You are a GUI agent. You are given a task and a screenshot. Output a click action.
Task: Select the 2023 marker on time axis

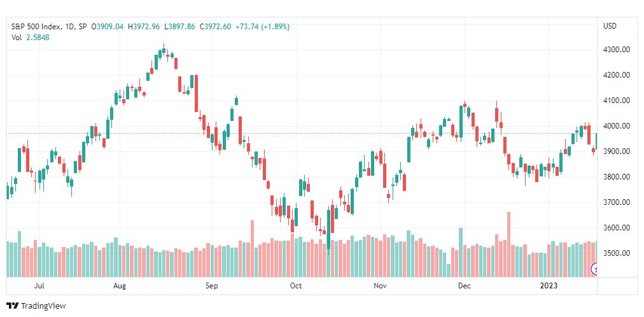550,286
